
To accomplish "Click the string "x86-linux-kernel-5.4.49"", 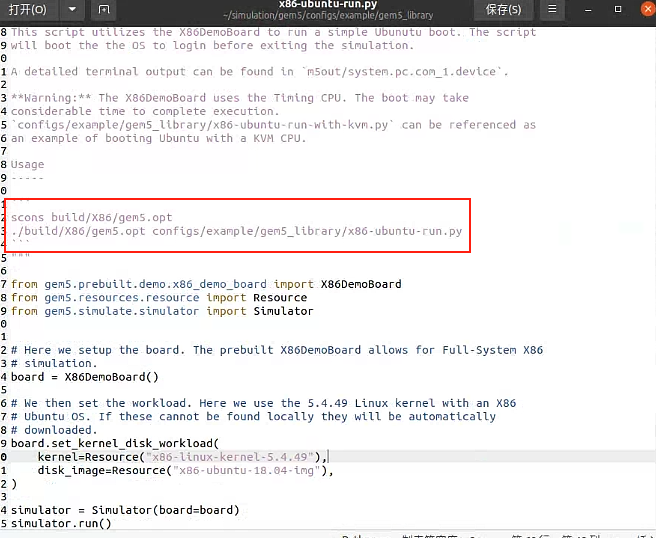I will pos(230,457).
